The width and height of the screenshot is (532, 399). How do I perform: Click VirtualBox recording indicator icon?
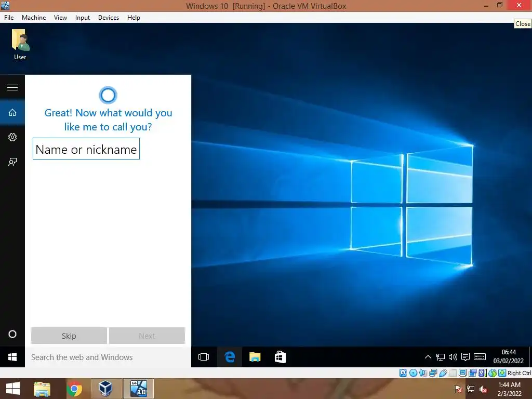pos(472,373)
